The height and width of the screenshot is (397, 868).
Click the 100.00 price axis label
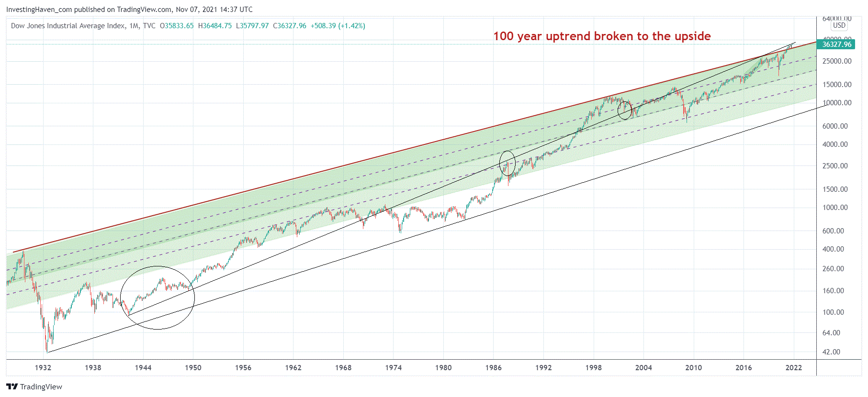(x=833, y=312)
